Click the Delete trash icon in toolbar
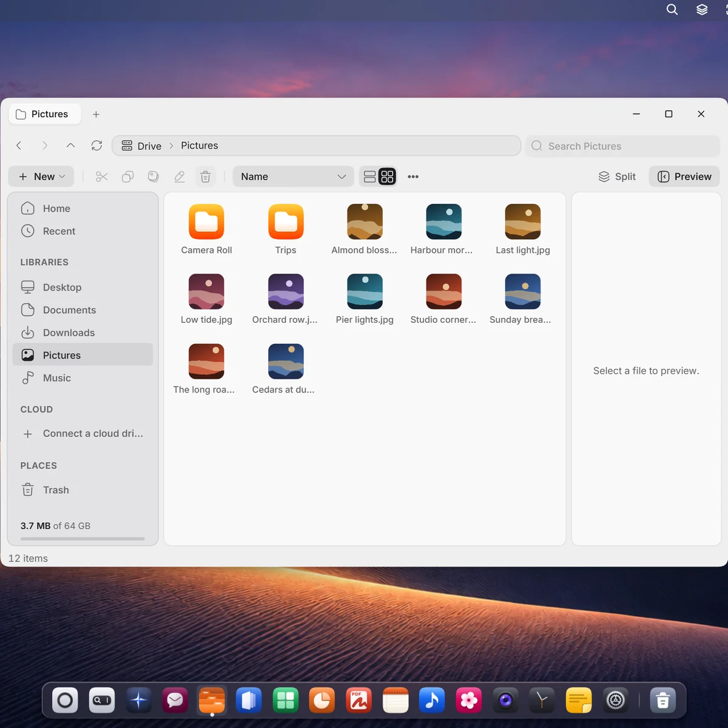728x728 pixels. (206, 177)
